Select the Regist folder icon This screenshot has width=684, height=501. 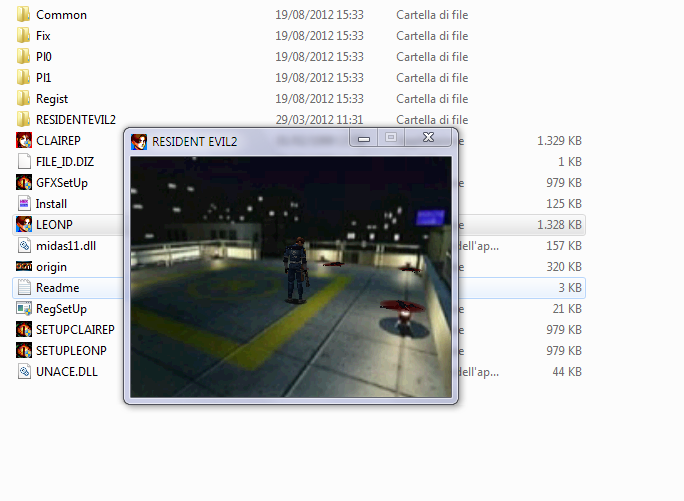click(x=24, y=99)
